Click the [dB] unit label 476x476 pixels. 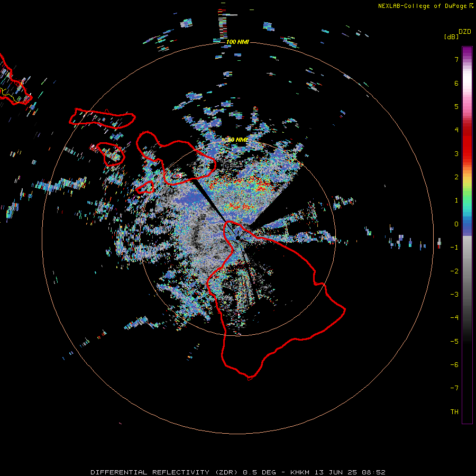pyautogui.click(x=452, y=36)
